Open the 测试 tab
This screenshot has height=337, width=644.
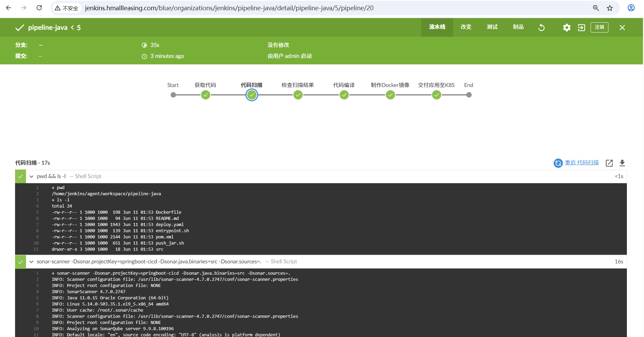tap(492, 27)
